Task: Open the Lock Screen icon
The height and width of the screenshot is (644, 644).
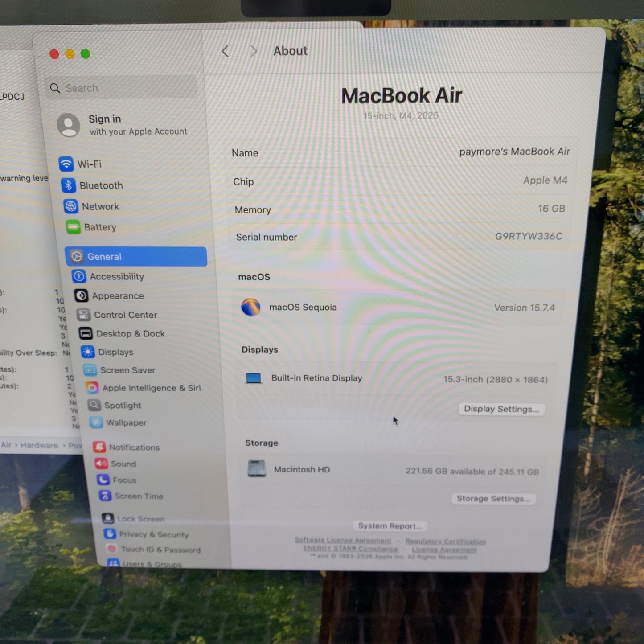Action: click(x=107, y=518)
